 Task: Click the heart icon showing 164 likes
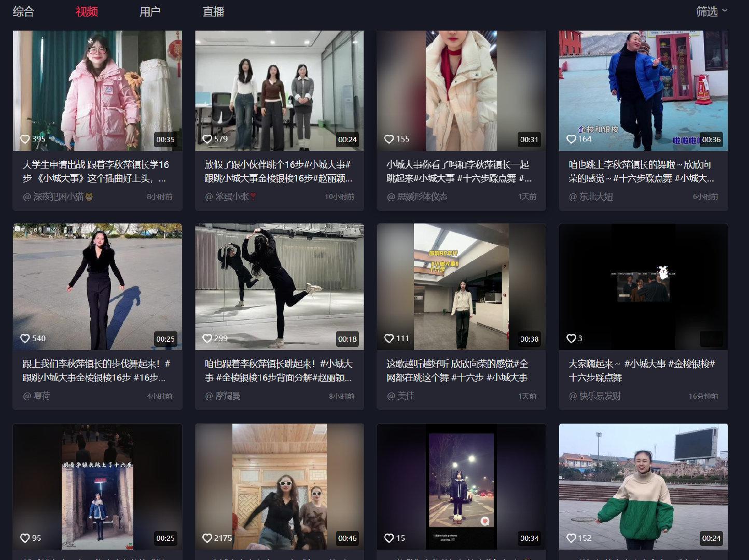pos(571,139)
